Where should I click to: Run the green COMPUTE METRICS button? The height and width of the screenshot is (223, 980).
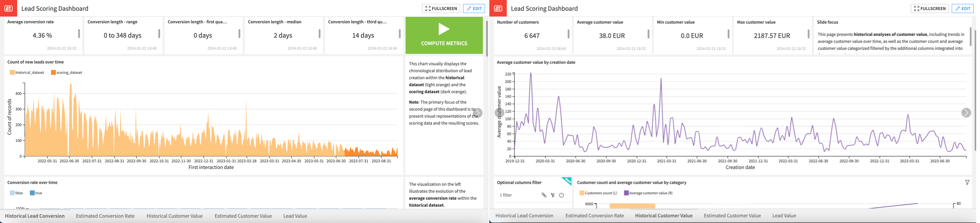point(444,35)
